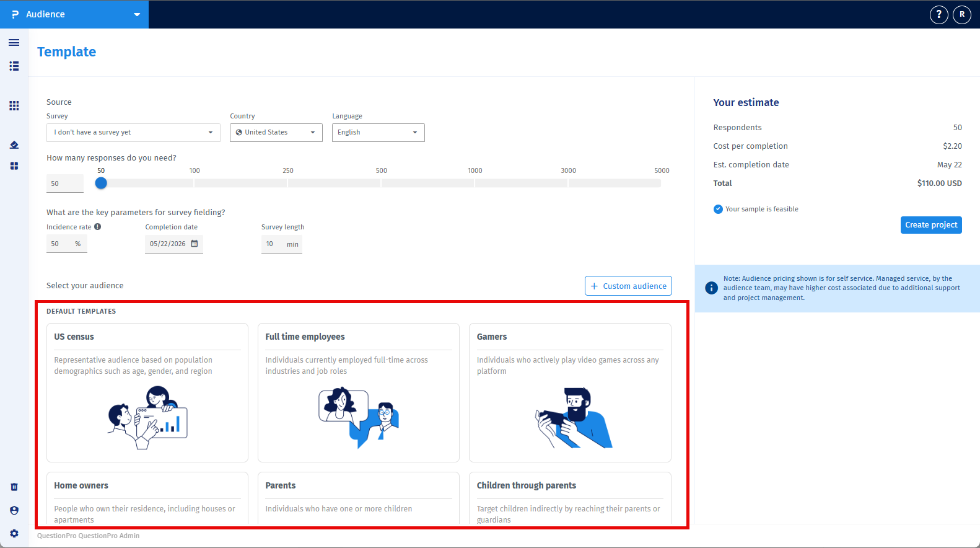Click the 5000 label on the responses scale
The height and width of the screenshot is (548, 980).
[662, 170]
